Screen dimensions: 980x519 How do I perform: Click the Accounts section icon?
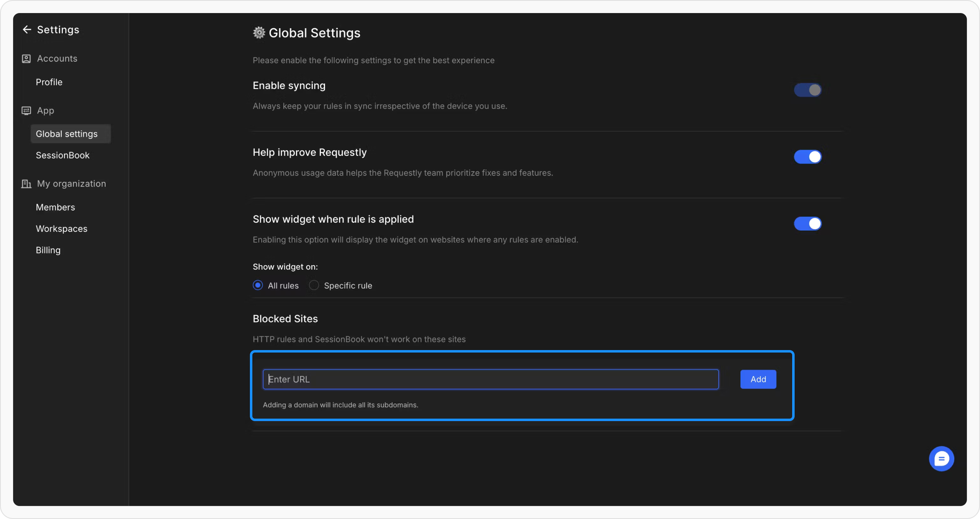point(26,59)
